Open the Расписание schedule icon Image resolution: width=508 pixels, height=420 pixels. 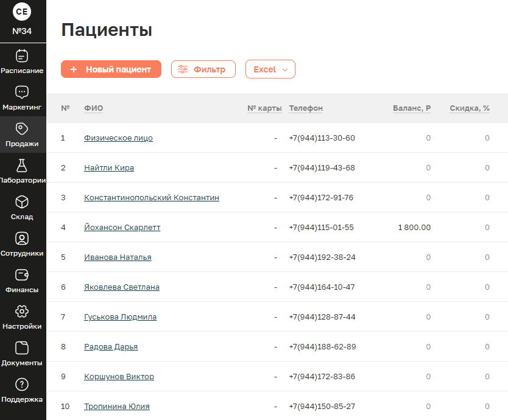point(22,55)
